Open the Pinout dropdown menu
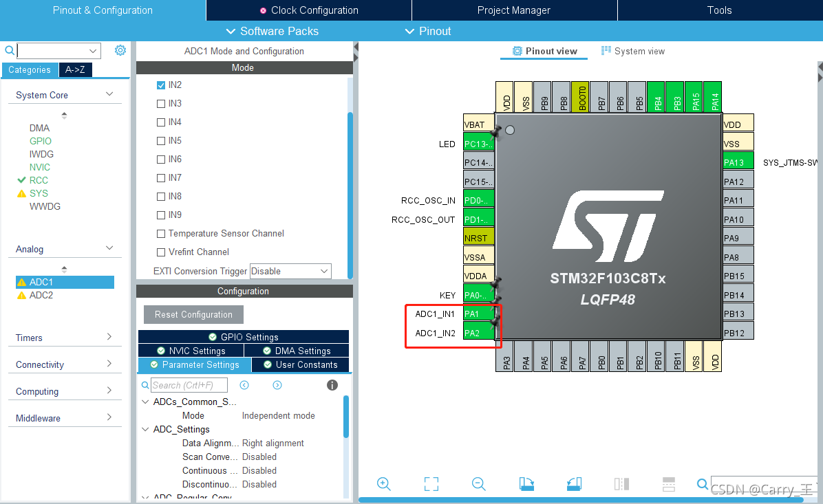 coord(428,31)
